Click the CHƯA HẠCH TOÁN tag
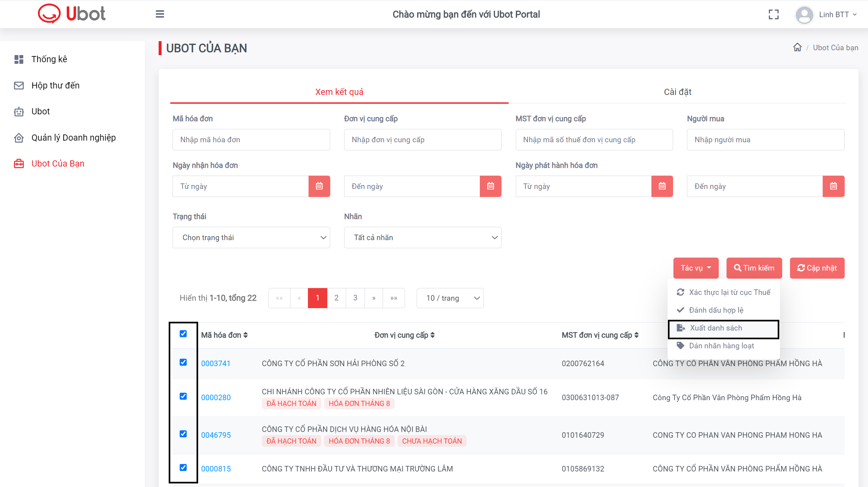Viewport: 868px width, 487px height. (x=432, y=441)
